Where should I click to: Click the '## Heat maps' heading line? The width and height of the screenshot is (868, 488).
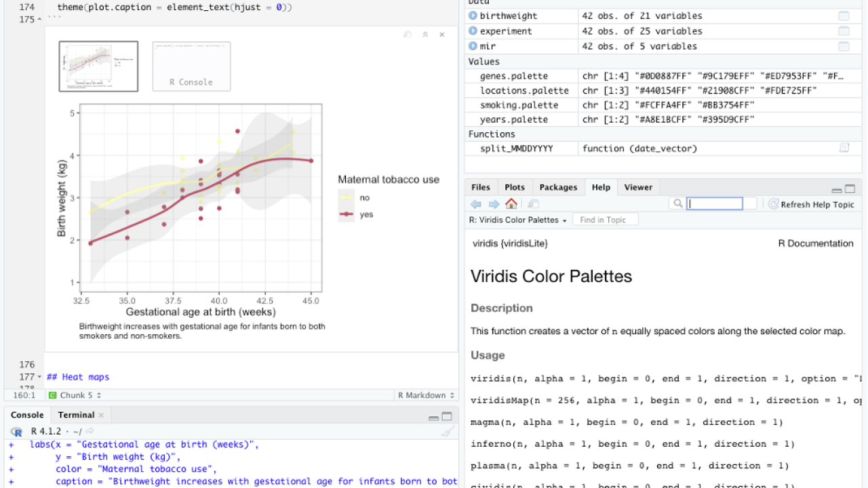(78, 377)
